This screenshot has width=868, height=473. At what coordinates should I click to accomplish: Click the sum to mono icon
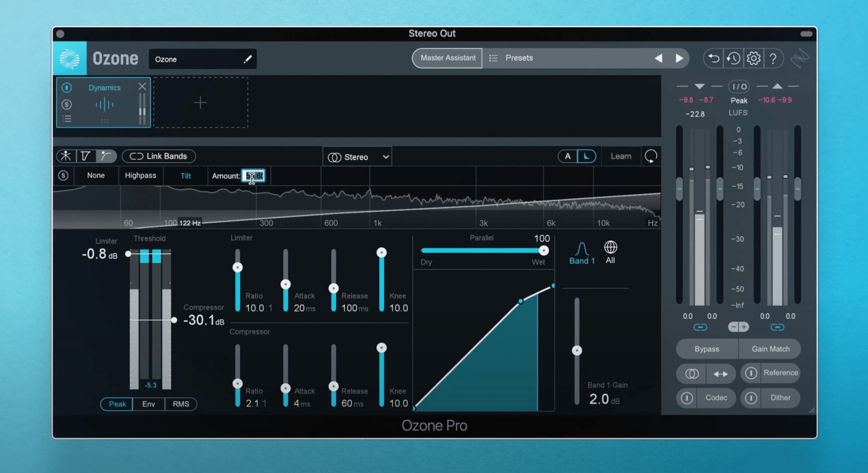pos(692,374)
